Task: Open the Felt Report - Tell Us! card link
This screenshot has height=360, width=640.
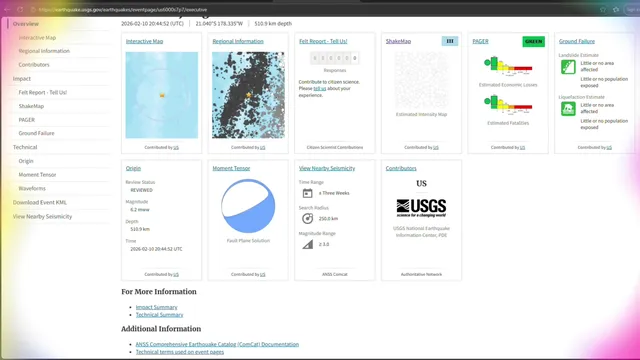Action: pos(323,41)
